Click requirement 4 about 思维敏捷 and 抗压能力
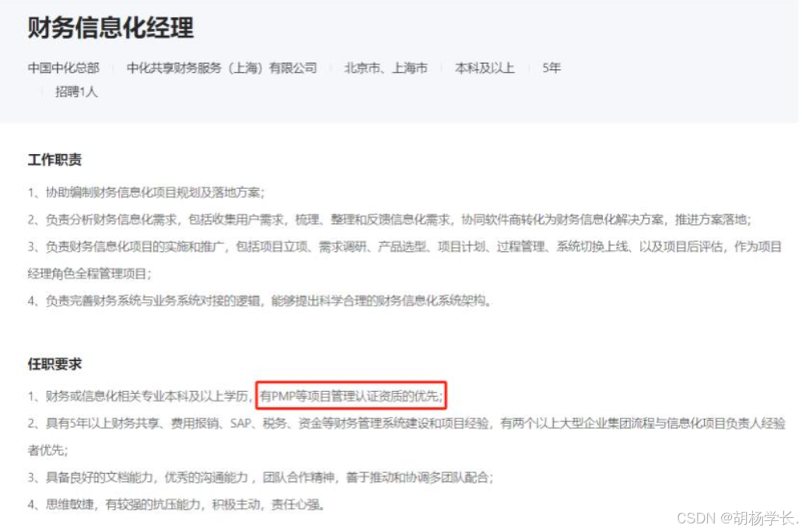Viewport: 802px width, 532px height. [x=177, y=504]
